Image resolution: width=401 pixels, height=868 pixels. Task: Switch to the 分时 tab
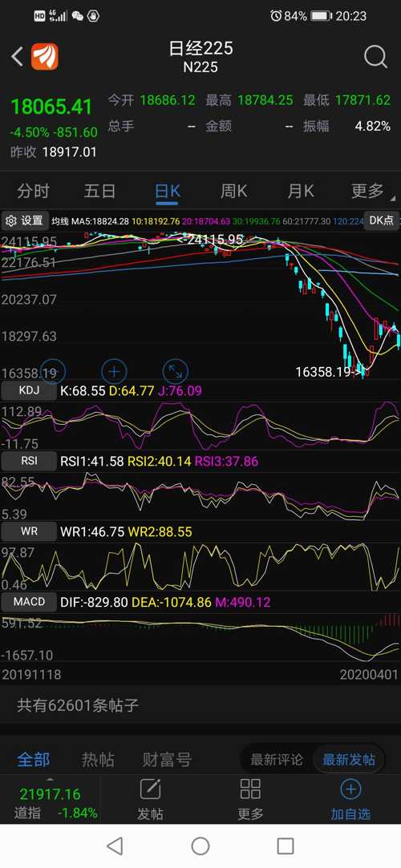(33, 191)
